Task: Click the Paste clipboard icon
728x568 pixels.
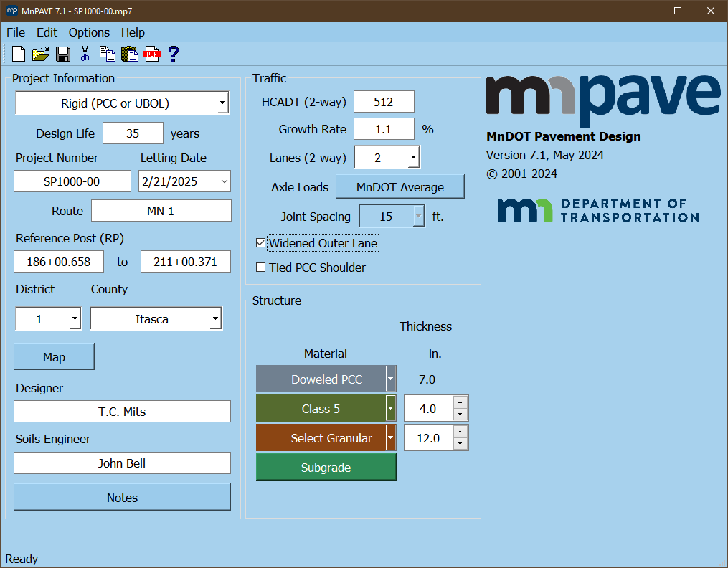Action: 129,54
